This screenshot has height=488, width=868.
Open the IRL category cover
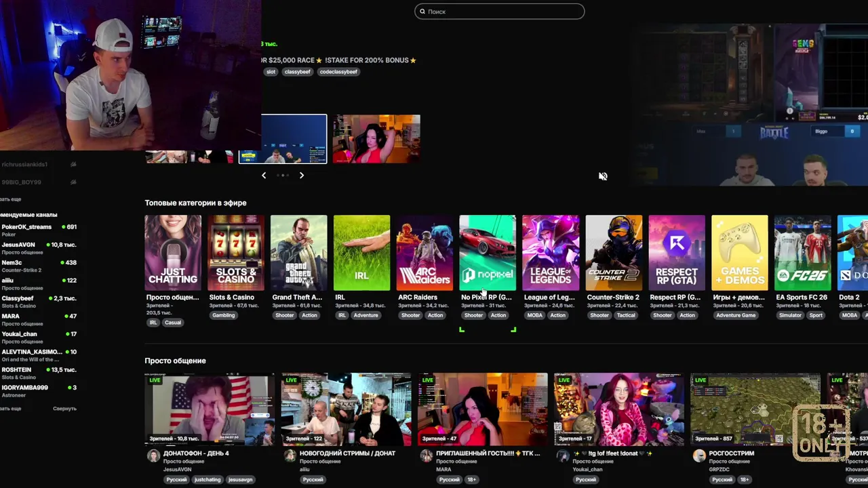click(x=362, y=253)
